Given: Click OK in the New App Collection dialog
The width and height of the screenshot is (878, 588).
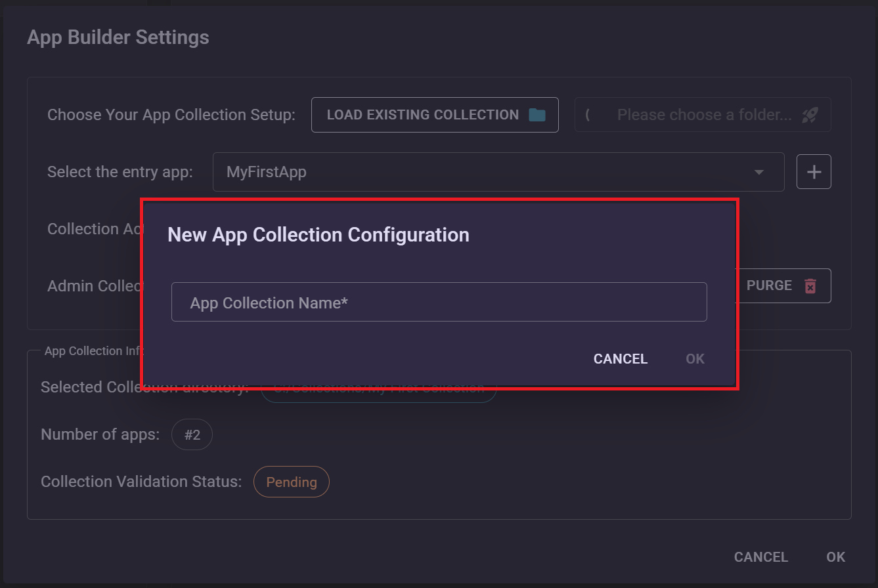Looking at the screenshot, I should click(694, 358).
